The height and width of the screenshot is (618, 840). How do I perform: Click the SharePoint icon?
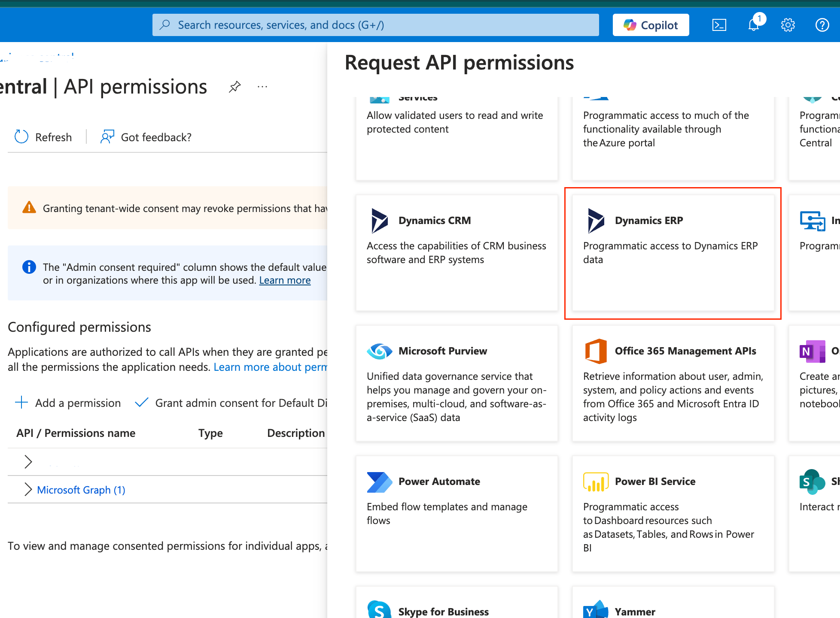point(812,482)
